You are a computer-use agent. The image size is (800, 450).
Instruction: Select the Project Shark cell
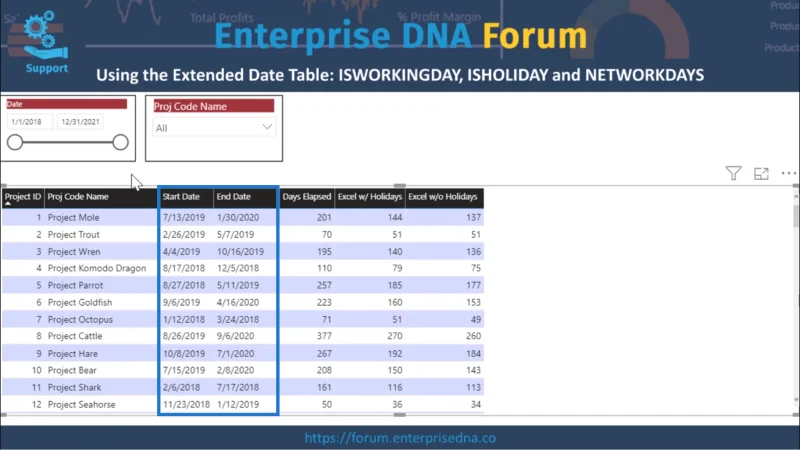pyautogui.click(x=74, y=388)
